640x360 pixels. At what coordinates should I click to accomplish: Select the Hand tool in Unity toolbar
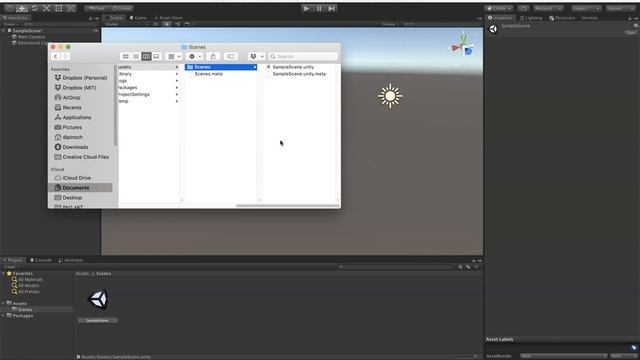coord(9,8)
